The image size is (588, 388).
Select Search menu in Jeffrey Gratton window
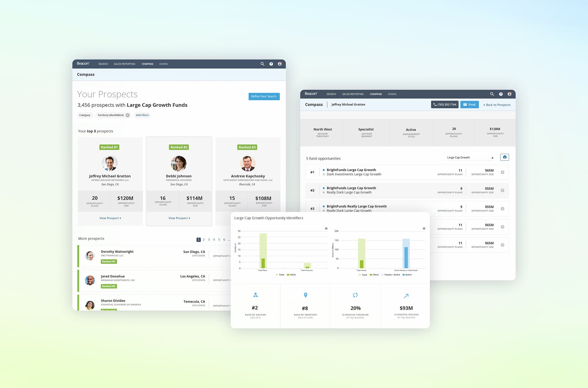331,94
